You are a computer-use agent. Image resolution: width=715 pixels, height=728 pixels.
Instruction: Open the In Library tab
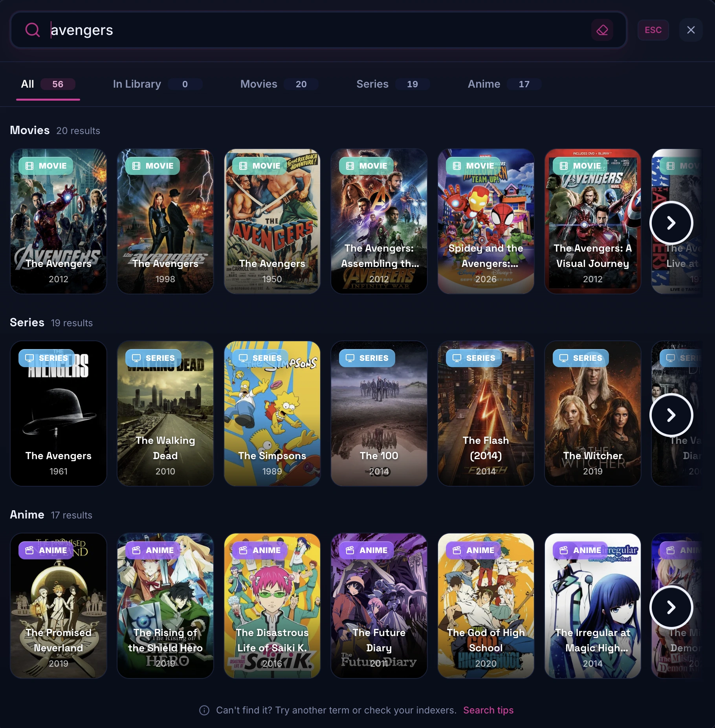pos(157,84)
